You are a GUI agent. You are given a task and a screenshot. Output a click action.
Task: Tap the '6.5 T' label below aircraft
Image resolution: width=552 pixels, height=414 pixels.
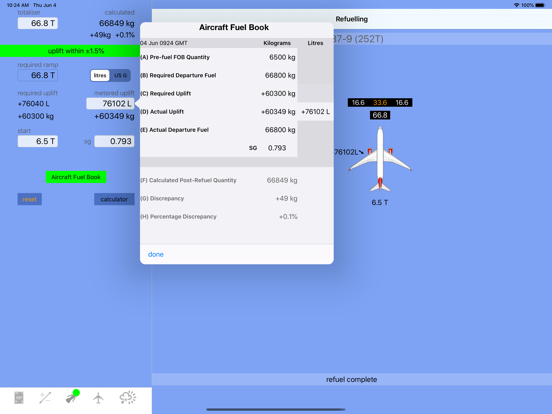[380, 202]
